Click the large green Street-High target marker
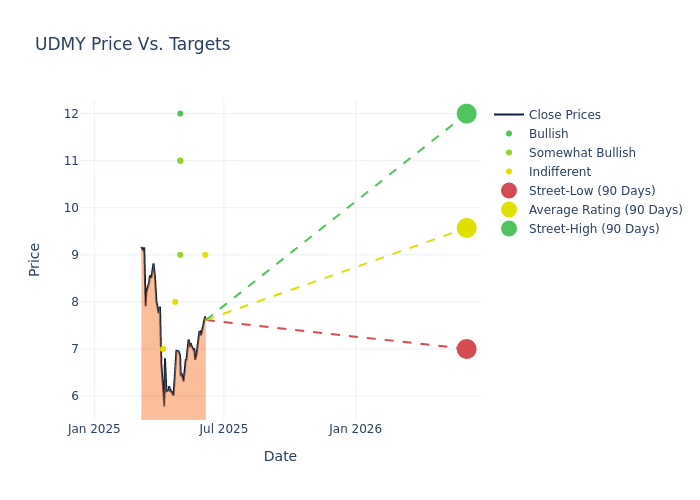Image resolution: width=700 pixels, height=500 pixels. pyautogui.click(x=466, y=114)
